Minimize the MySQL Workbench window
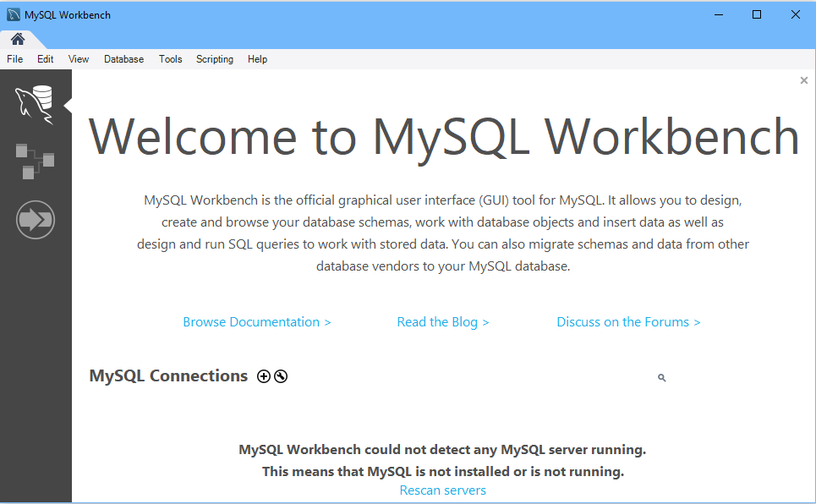816x504 pixels. tap(719, 14)
